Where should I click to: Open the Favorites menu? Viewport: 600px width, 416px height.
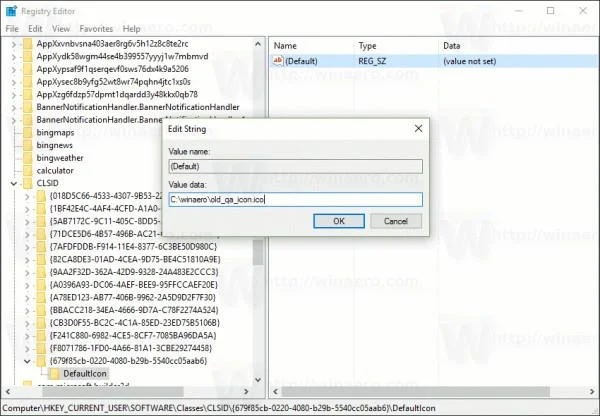point(96,29)
